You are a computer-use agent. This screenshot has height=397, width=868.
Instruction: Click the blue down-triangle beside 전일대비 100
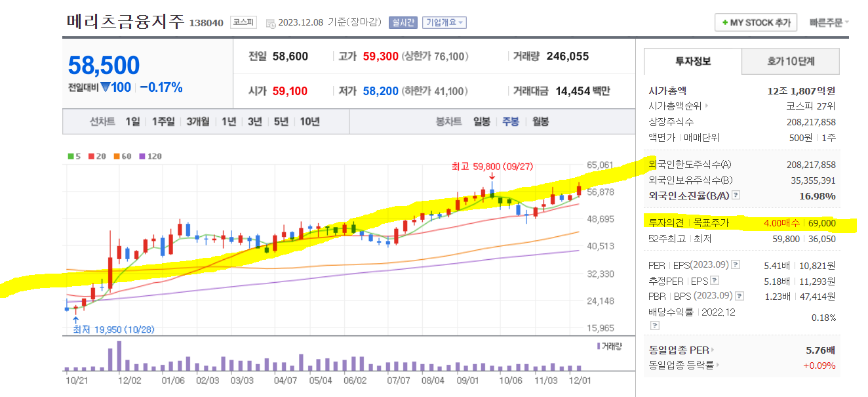coord(104,87)
